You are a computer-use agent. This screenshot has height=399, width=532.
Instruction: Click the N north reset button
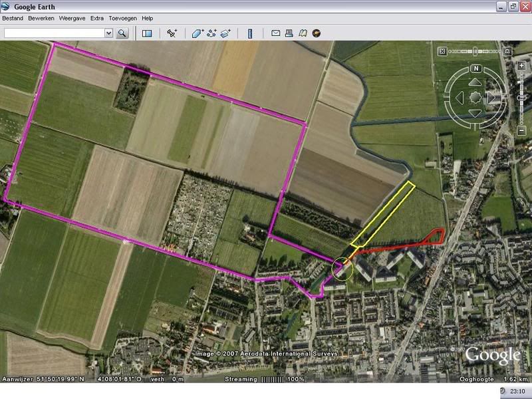[x=476, y=68]
